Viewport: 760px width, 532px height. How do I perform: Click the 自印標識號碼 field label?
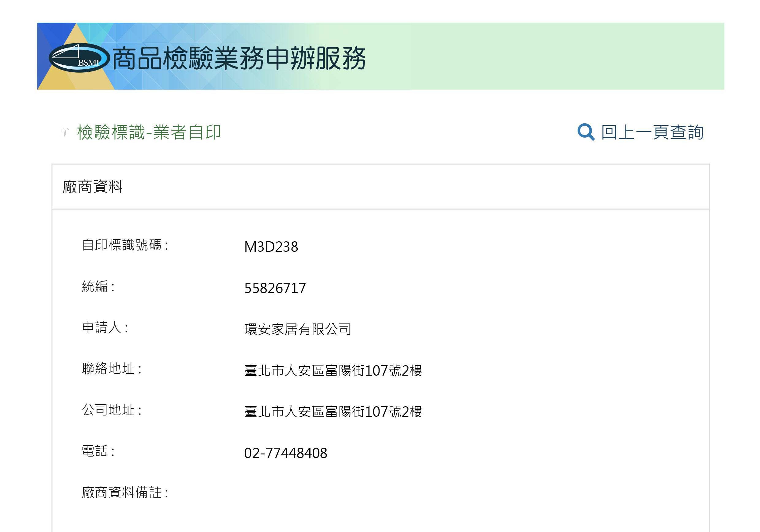click(x=125, y=245)
